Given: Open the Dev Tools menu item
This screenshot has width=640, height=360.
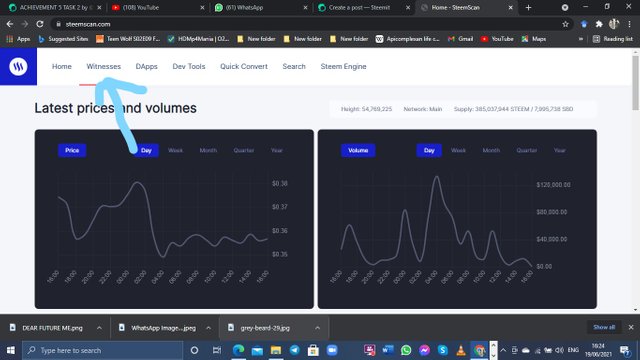Looking at the screenshot, I should 189,67.
